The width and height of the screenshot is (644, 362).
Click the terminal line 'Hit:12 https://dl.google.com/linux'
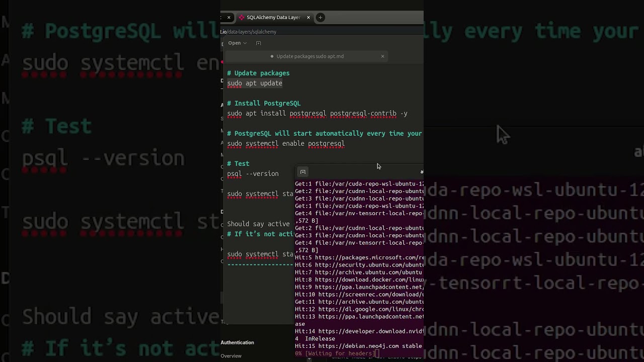click(359, 309)
